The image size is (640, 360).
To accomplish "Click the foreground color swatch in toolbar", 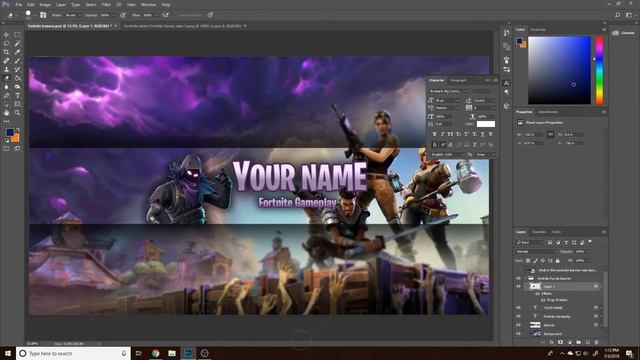I will pyautogui.click(x=9, y=132).
